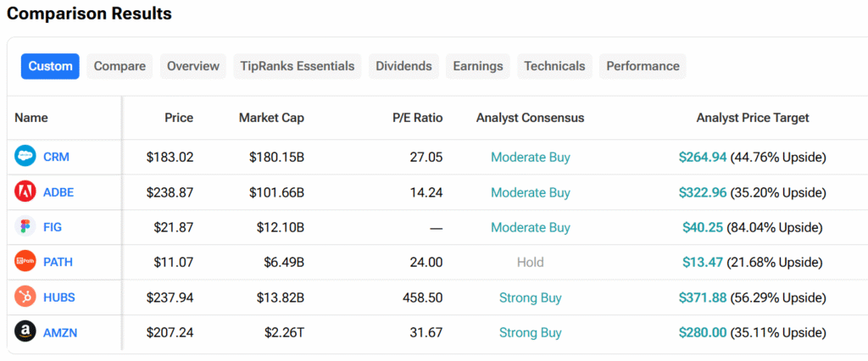868x361 pixels.
Task: Click ADBE Moderate Buy consensus link
Action: pyautogui.click(x=531, y=192)
